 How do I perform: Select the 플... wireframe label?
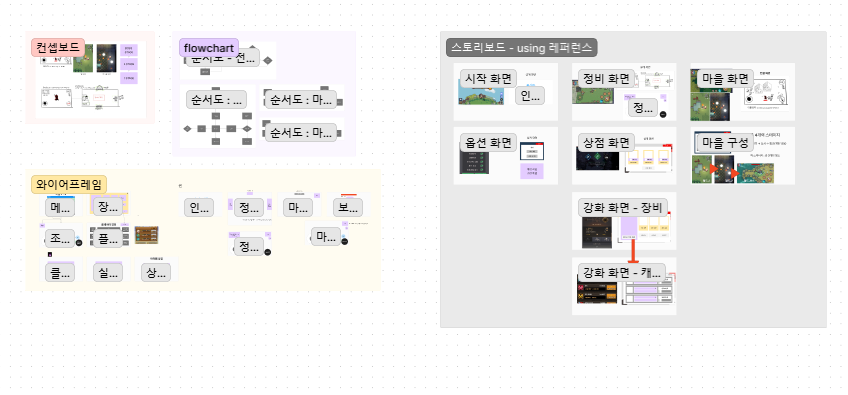(108, 239)
